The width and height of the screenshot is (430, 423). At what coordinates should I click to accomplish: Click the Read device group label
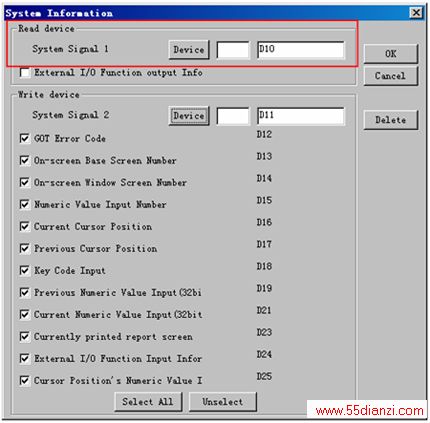(x=46, y=29)
